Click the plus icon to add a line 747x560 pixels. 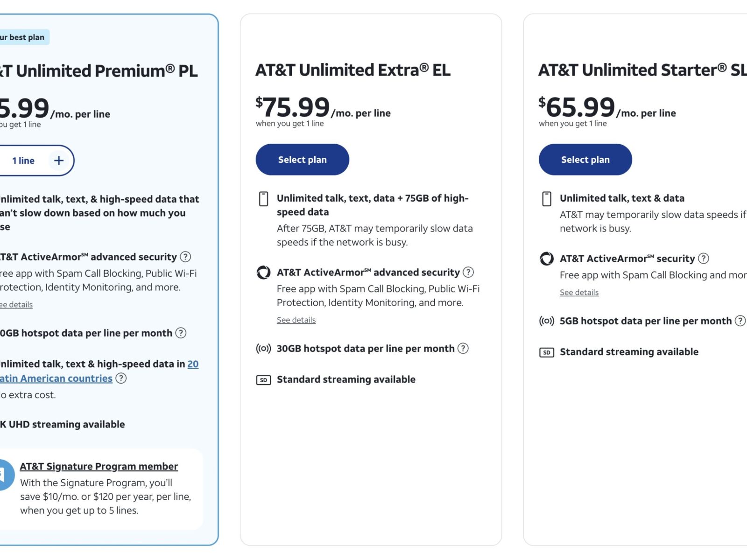pyautogui.click(x=59, y=161)
